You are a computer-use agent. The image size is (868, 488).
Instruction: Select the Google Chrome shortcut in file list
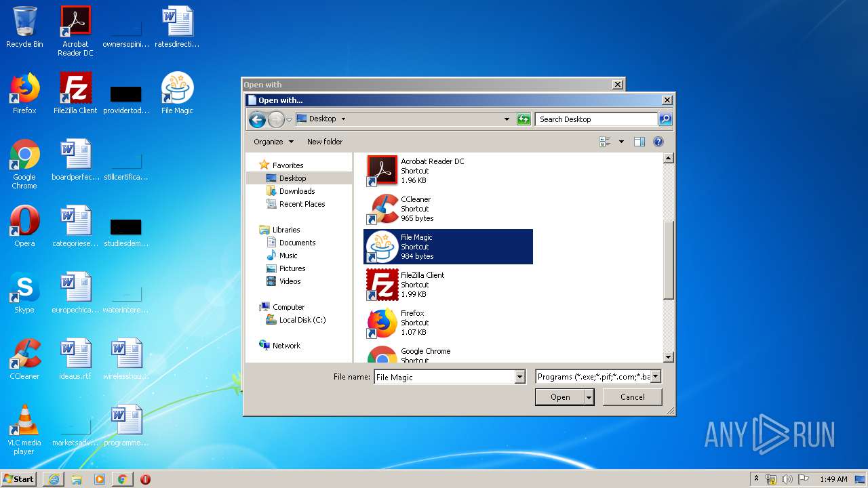point(448,353)
